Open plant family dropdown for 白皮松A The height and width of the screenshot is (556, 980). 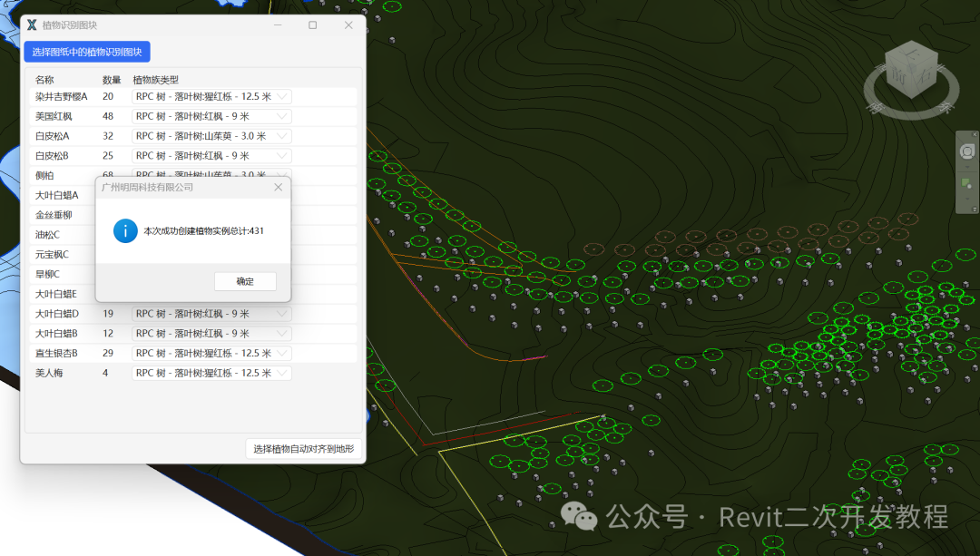[211, 135]
